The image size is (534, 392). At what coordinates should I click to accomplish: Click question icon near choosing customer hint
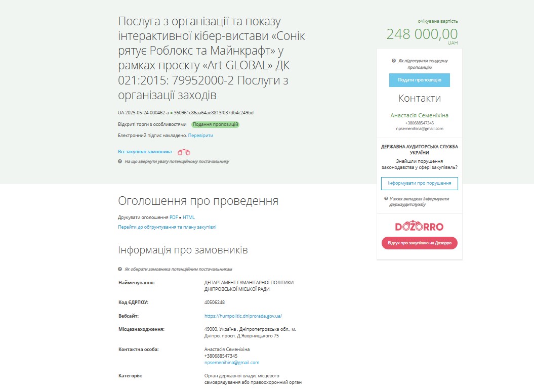point(120,269)
